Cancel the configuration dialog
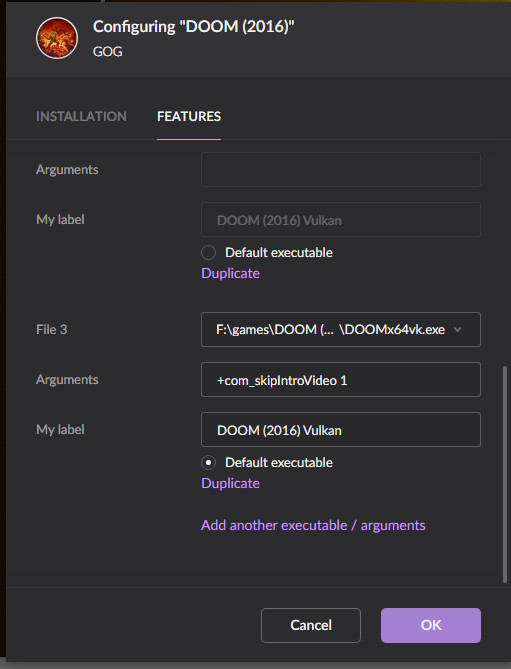The height and width of the screenshot is (669, 511). coord(311,625)
